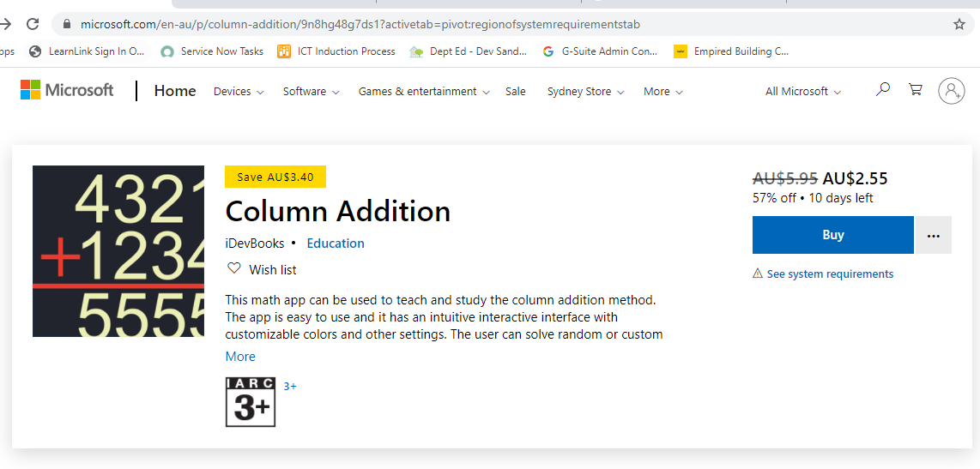Open the Sale page
980x469 pixels.
[x=516, y=91]
